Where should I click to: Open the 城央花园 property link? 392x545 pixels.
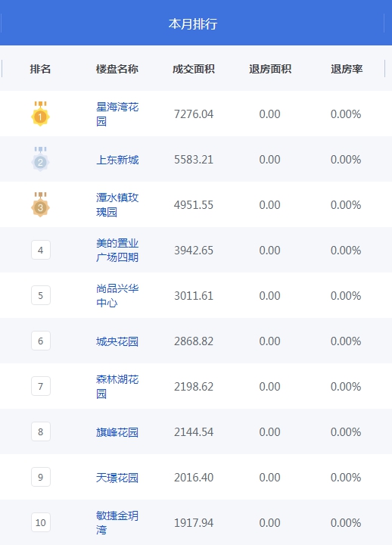[117, 341]
